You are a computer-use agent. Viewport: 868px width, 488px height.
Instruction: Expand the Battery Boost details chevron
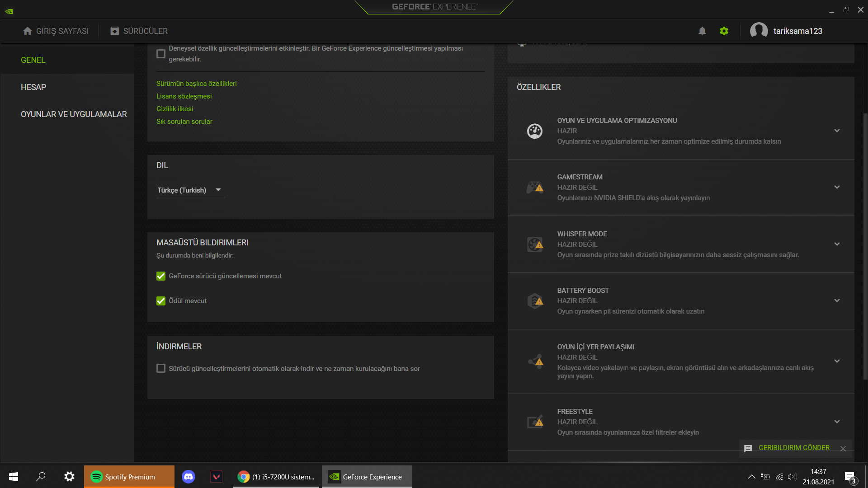click(x=837, y=300)
